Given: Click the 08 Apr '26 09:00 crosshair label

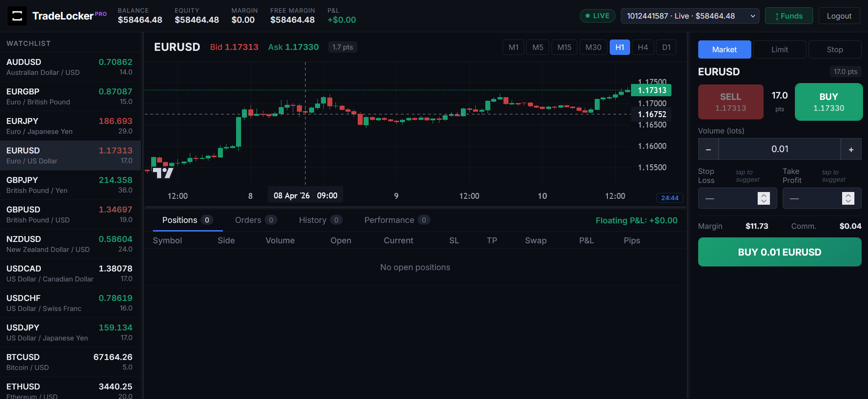Looking at the screenshot, I should [305, 196].
